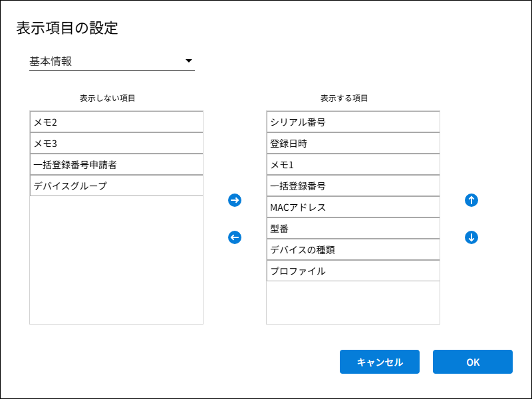This screenshot has width=532, height=399.
Task: Confirm settings with the OK button
Action: 473,362
